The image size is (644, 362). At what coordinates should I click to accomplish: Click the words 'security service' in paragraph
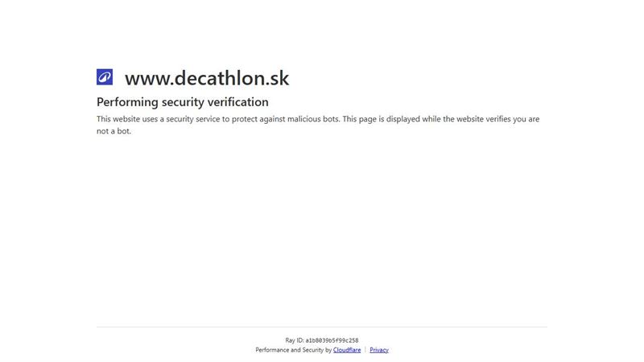[192, 119]
